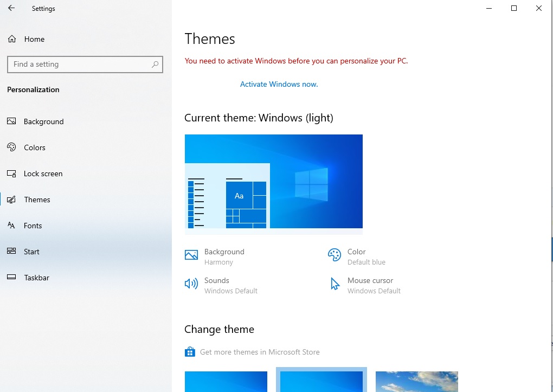553x392 pixels.
Task: Click the Personalization section heading
Action: pos(33,89)
